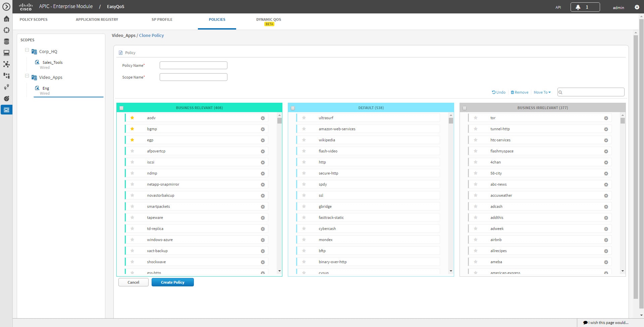The height and width of the screenshot is (327, 644).
Task: Click the Default list scrollbar thumb
Action: [451, 121]
